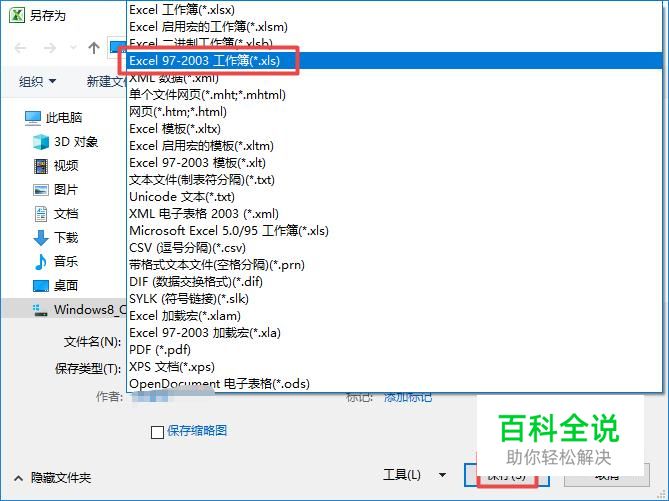Select Excel 97-2003 工作簿(*.xls) format
Screen dimensions: 669x501
(395, 61)
